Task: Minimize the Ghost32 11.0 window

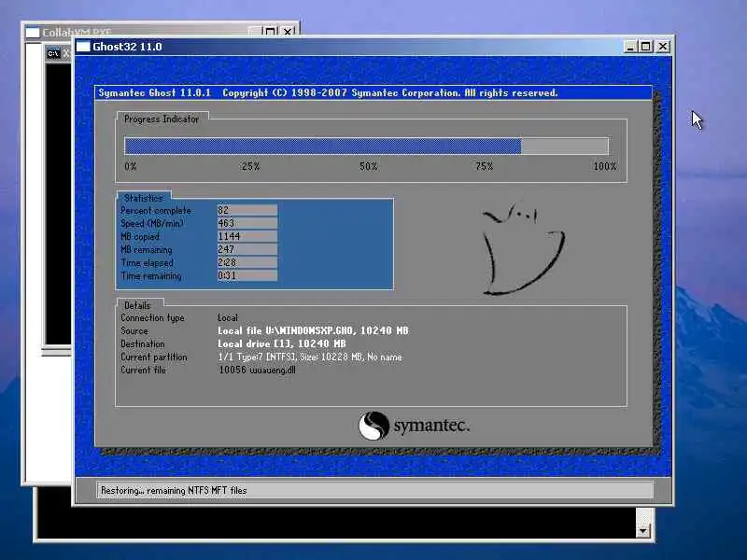Action: (x=630, y=47)
